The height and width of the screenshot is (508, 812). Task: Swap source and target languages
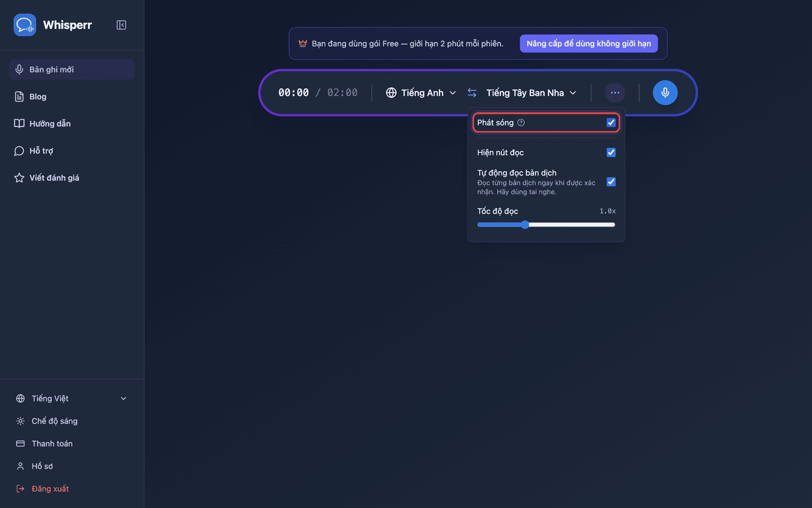tap(472, 92)
